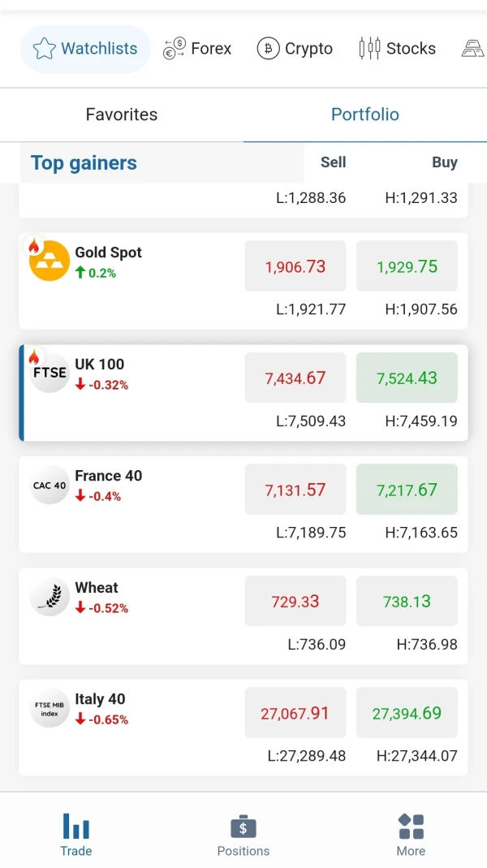Screen dimensions: 487x868
Task: Tap the FTSE UK 100 logo
Action: tap(50, 373)
